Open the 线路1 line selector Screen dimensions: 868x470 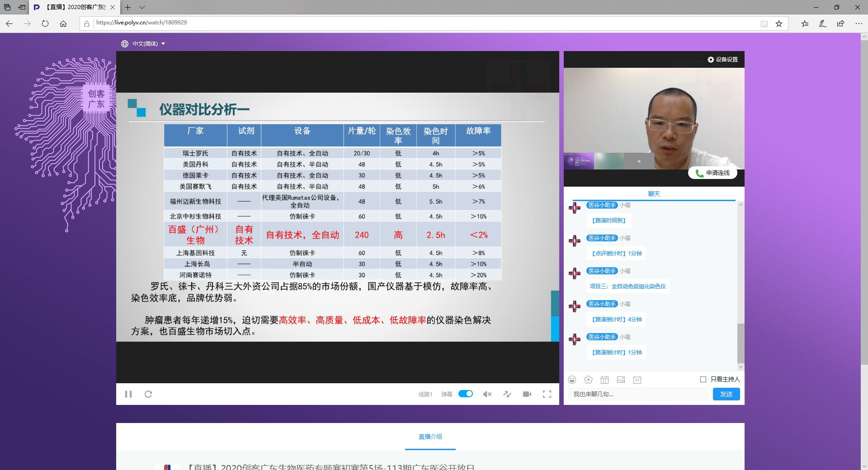(x=425, y=394)
